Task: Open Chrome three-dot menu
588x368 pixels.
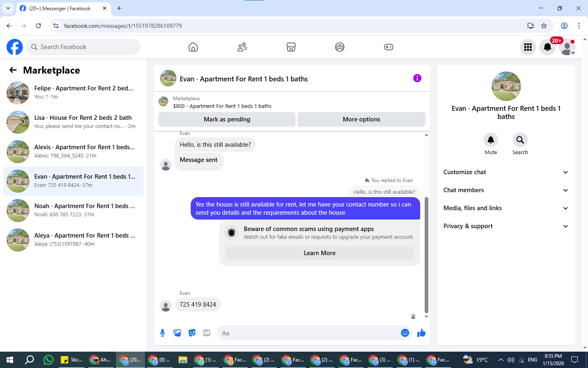Action: [x=579, y=26]
